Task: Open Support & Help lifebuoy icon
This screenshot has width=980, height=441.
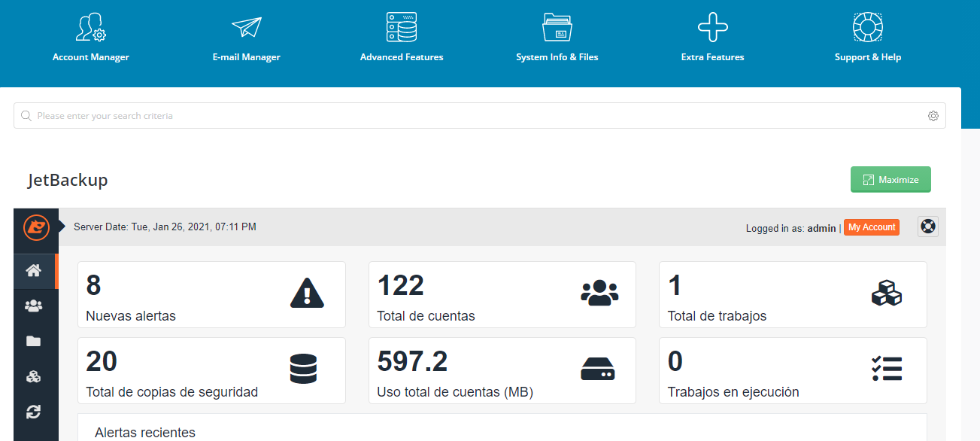Action: point(868,27)
